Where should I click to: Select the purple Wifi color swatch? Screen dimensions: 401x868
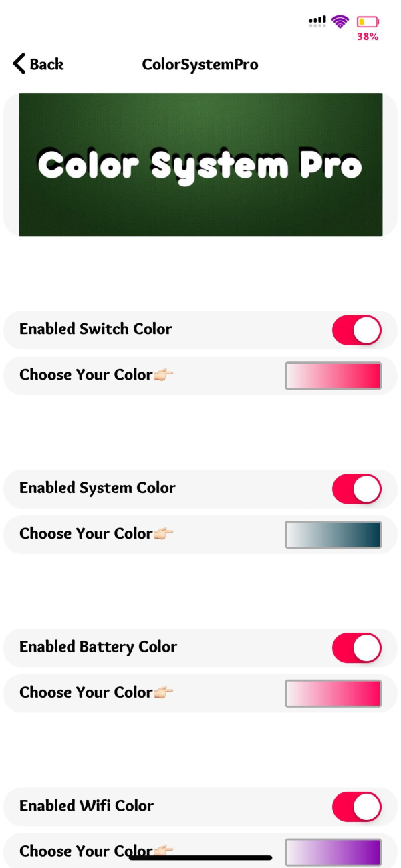pyautogui.click(x=333, y=852)
